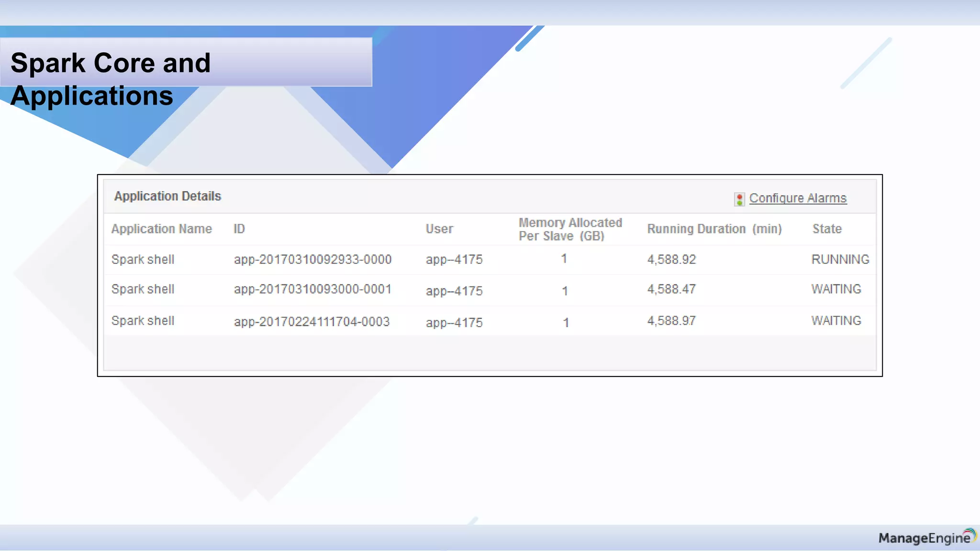Screen dimensions: 980x551
Task: Click WAITING state for app ending 0001
Action: [x=836, y=289]
